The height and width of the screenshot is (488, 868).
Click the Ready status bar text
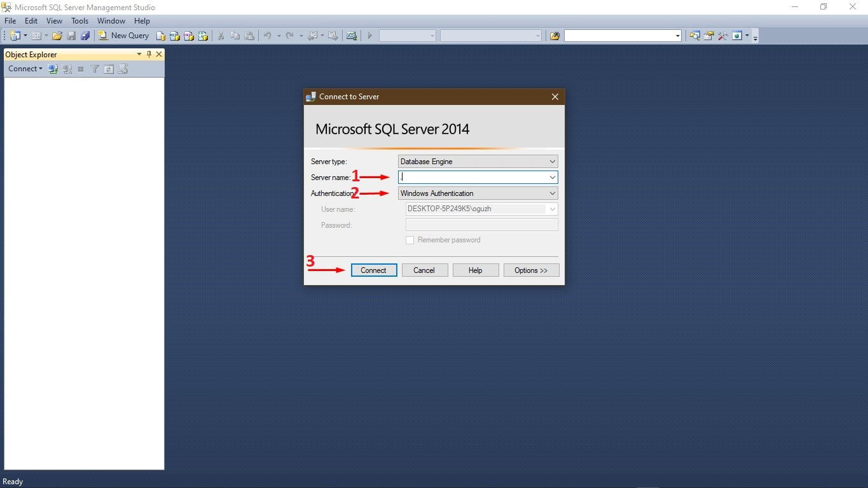[13, 482]
